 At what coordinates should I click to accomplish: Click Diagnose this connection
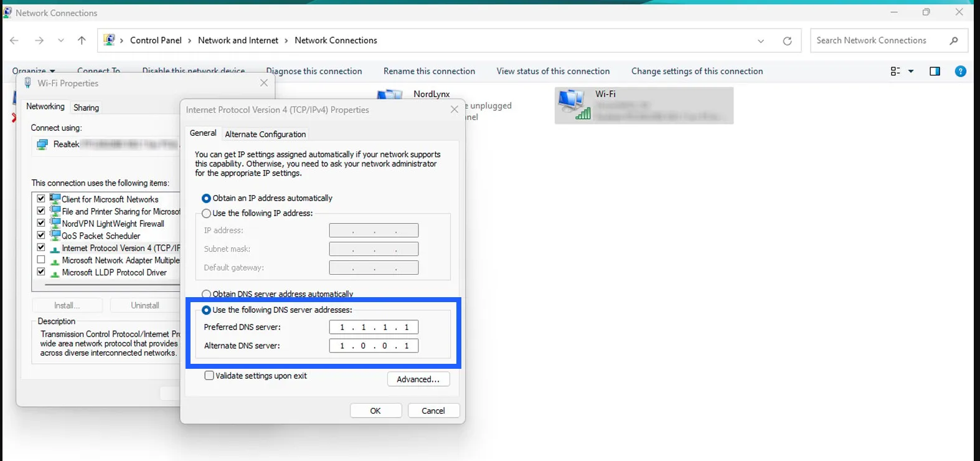coord(314,71)
